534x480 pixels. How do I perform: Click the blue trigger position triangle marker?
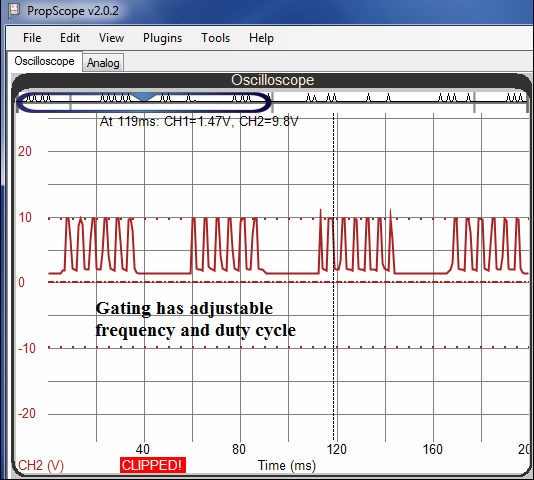(x=144, y=98)
